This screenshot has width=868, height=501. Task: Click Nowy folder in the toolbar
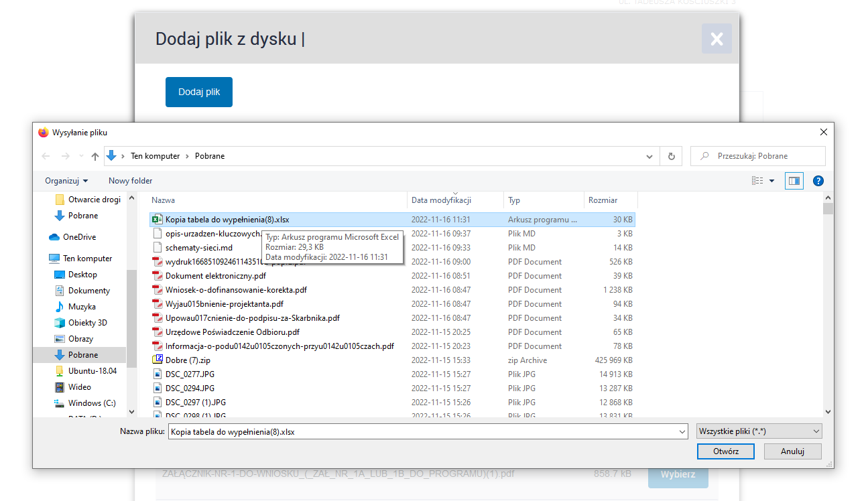[130, 181]
